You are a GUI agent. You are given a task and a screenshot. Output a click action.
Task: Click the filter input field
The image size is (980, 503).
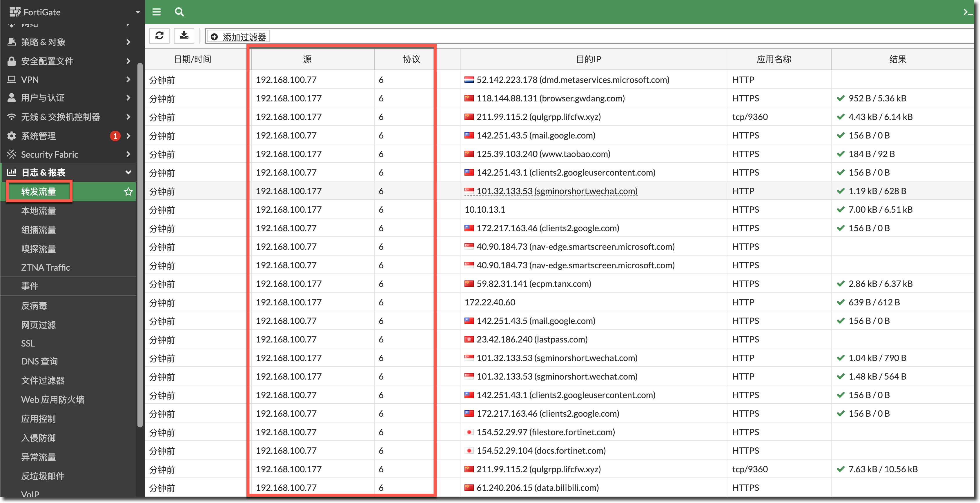pos(571,37)
